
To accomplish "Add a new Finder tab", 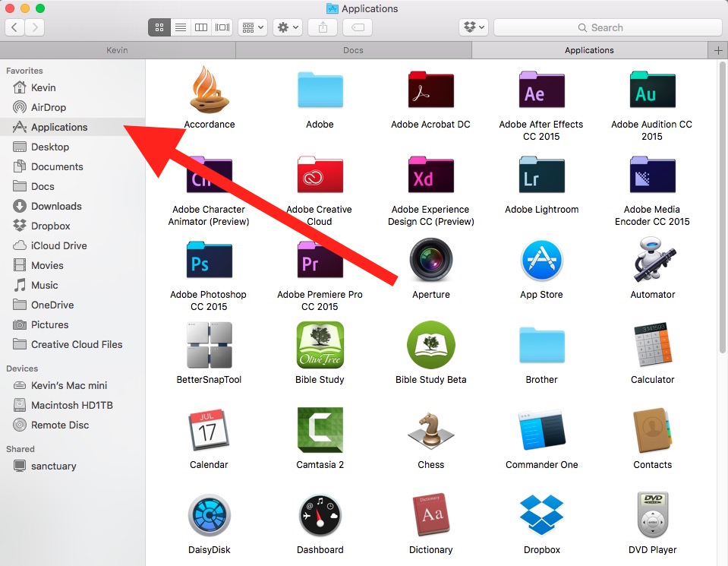I will pyautogui.click(x=718, y=50).
